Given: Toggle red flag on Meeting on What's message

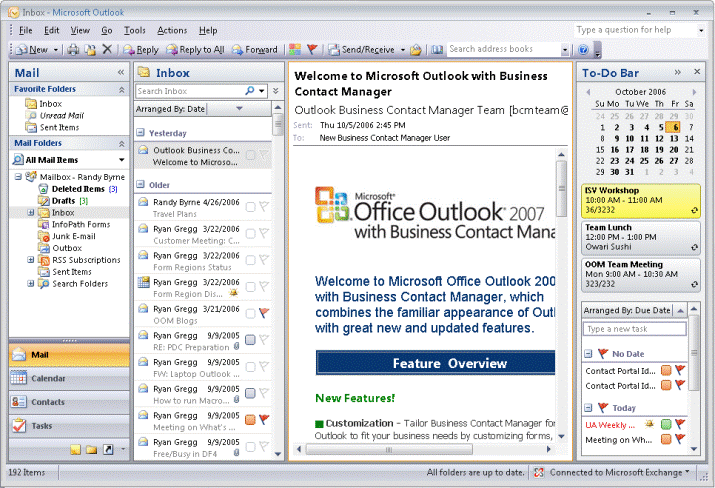Looking at the screenshot, I should 264,419.
